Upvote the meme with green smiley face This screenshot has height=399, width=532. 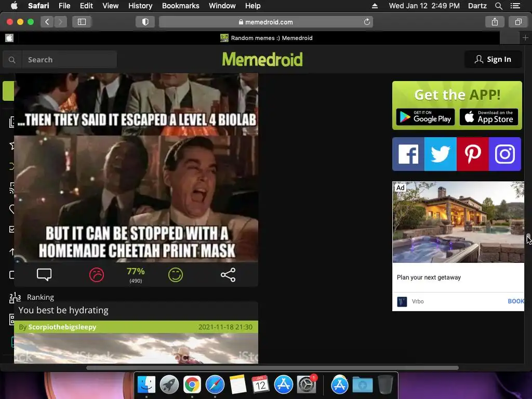[176, 274]
